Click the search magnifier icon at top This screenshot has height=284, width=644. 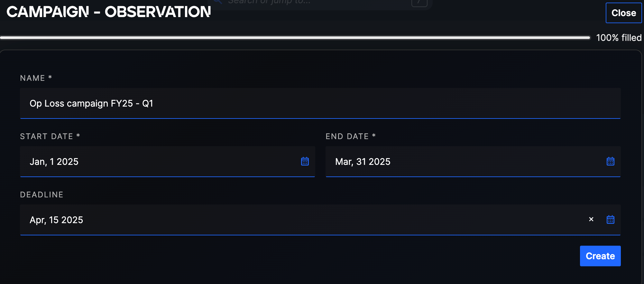pos(218,2)
